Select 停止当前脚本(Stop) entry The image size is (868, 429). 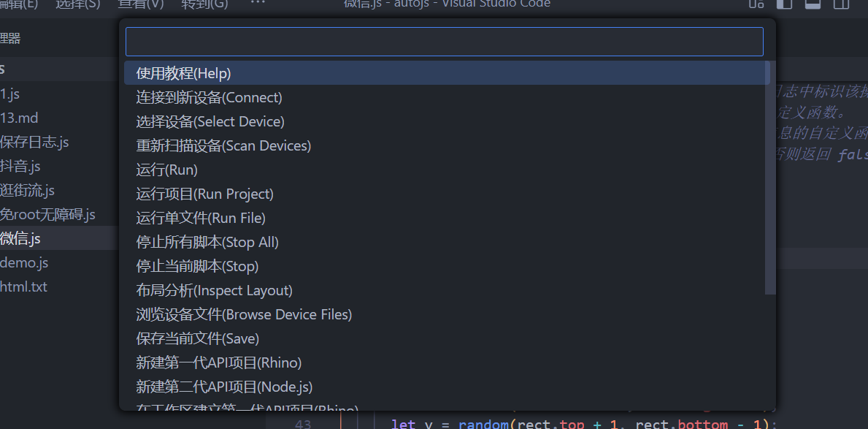pos(447,266)
